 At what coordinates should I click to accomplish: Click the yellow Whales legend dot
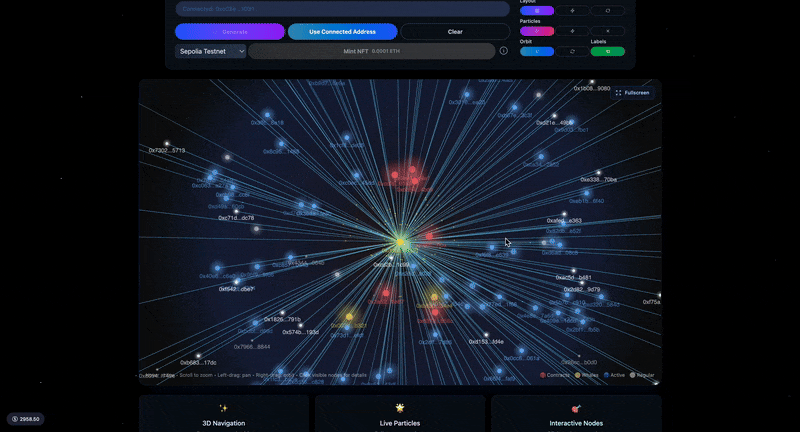(578, 375)
